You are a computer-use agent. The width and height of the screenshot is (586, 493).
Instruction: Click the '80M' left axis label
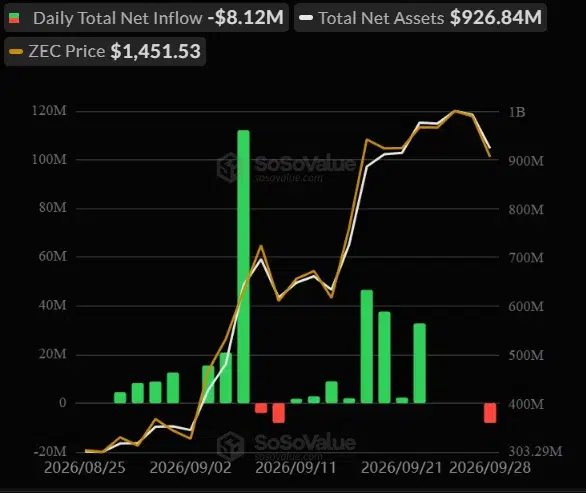click(x=53, y=207)
